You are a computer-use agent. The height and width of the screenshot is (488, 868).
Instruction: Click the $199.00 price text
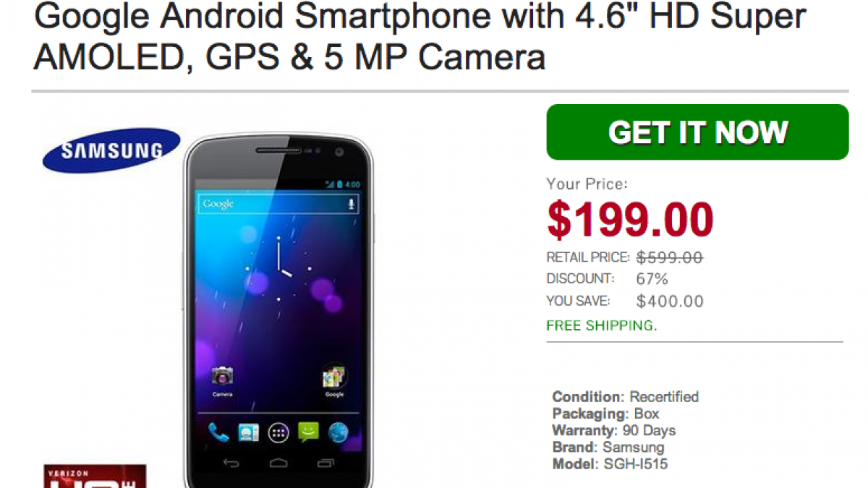(x=630, y=220)
